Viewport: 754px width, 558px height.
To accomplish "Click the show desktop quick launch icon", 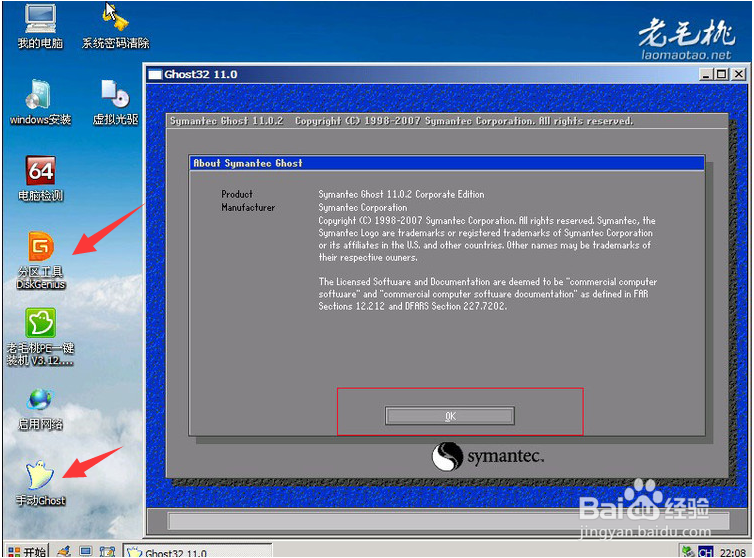I will click(86, 552).
